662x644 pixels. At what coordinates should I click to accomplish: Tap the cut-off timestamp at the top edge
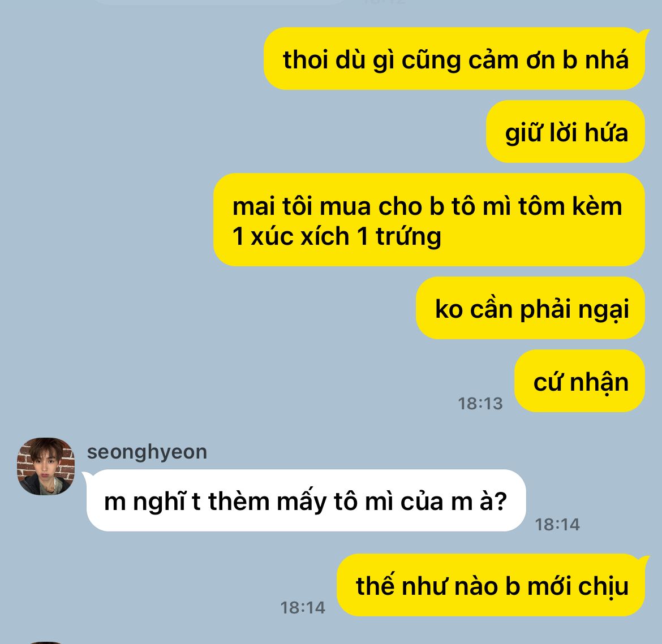tap(384, 2)
